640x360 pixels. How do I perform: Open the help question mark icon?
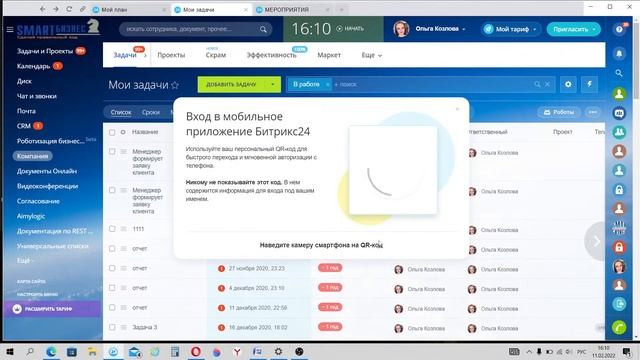coord(619,29)
